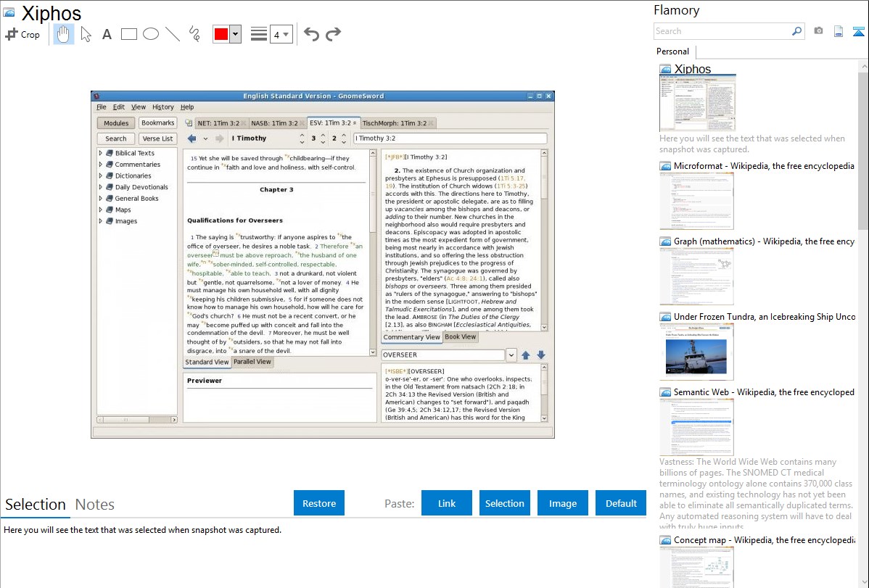Switch to the Personal tab
The height and width of the screenshot is (588, 869).
[672, 51]
